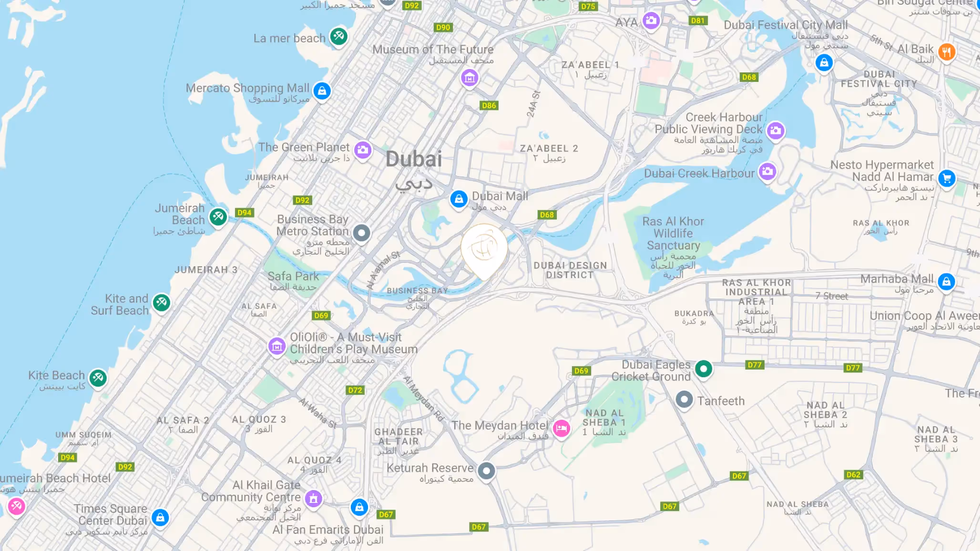980x551 pixels.
Task: Open The Meydan Hotel lodging pin
Action: (x=561, y=429)
